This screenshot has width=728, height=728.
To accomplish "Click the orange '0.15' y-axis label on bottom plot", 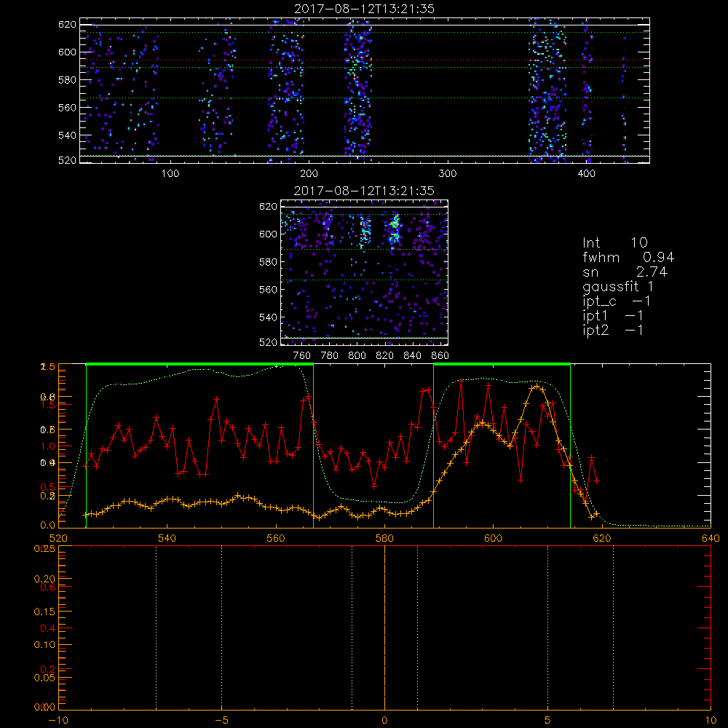I will tap(44, 612).
